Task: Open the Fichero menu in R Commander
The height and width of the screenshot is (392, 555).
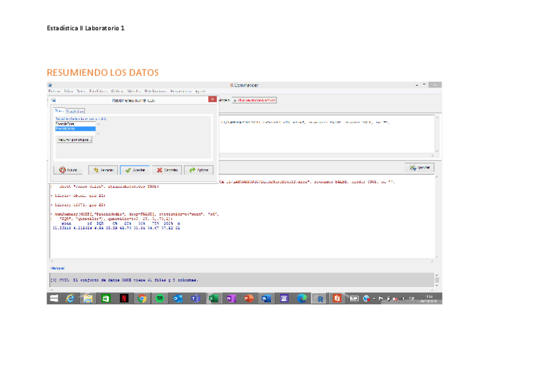Action: pyautogui.click(x=54, y=91)
